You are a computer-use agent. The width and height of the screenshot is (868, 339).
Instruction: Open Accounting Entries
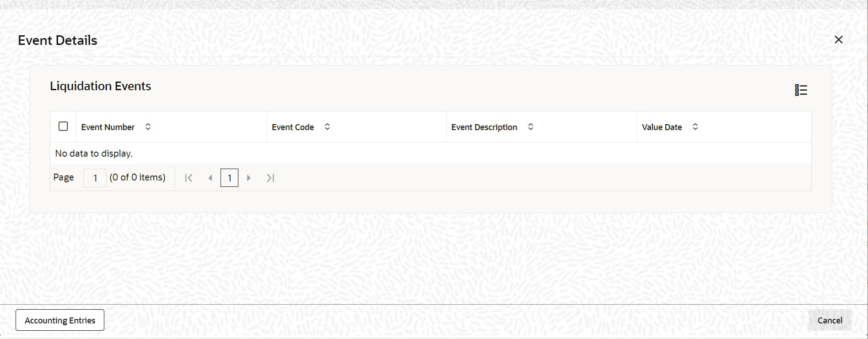[59, 320]
